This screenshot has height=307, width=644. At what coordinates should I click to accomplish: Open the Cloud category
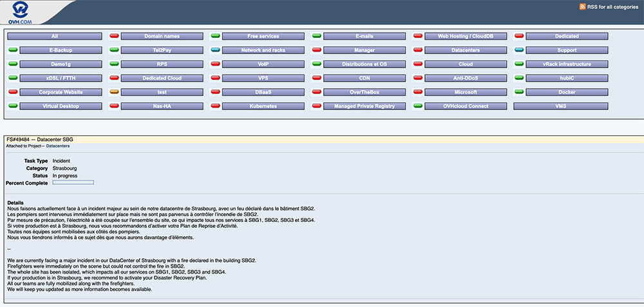click(466, 64)
